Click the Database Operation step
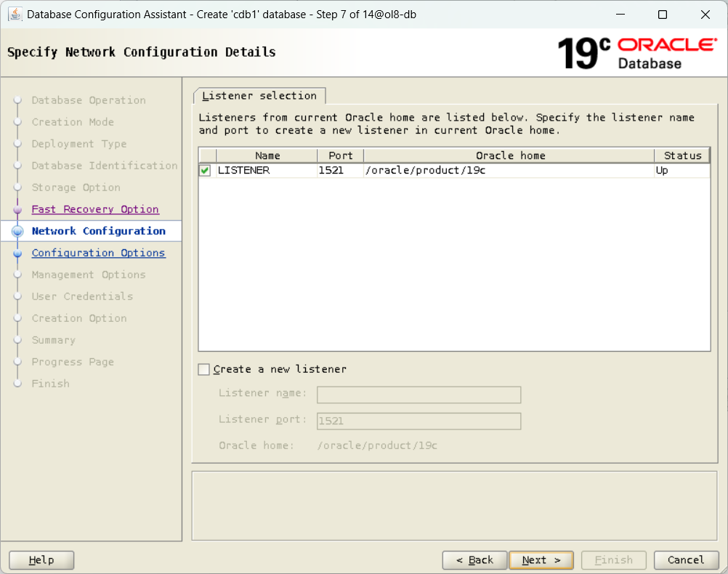 pos(89,100)
